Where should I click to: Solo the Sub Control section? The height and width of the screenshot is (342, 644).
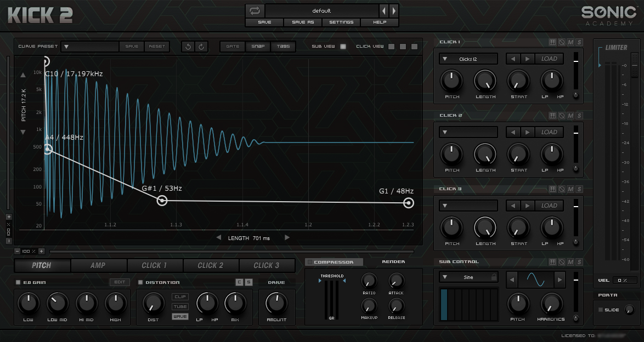coord(579,262)
